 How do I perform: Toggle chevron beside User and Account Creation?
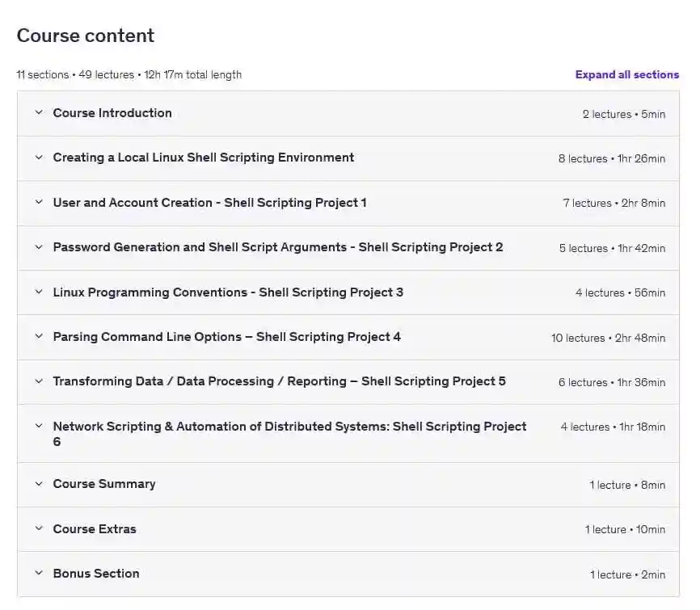click(x=38, y=203)
